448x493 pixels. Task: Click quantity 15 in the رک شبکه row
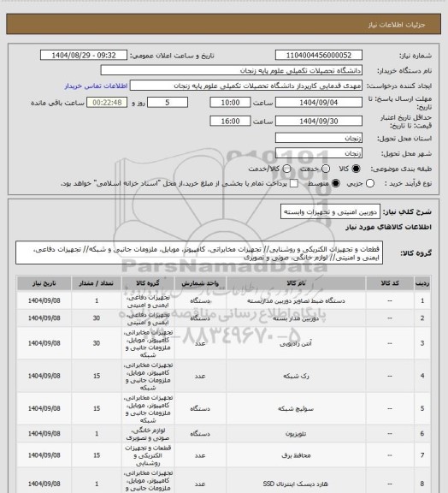(97, 376)
